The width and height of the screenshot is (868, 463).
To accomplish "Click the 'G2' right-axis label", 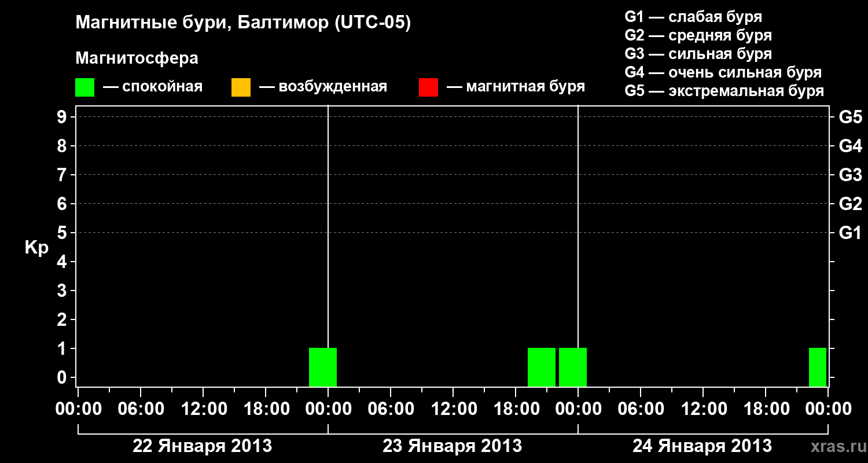I will coord(851,204).
